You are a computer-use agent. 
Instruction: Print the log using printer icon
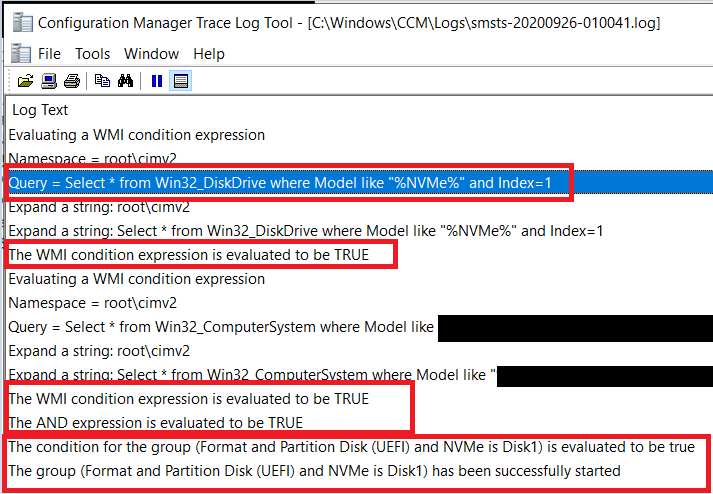(72, 81)
